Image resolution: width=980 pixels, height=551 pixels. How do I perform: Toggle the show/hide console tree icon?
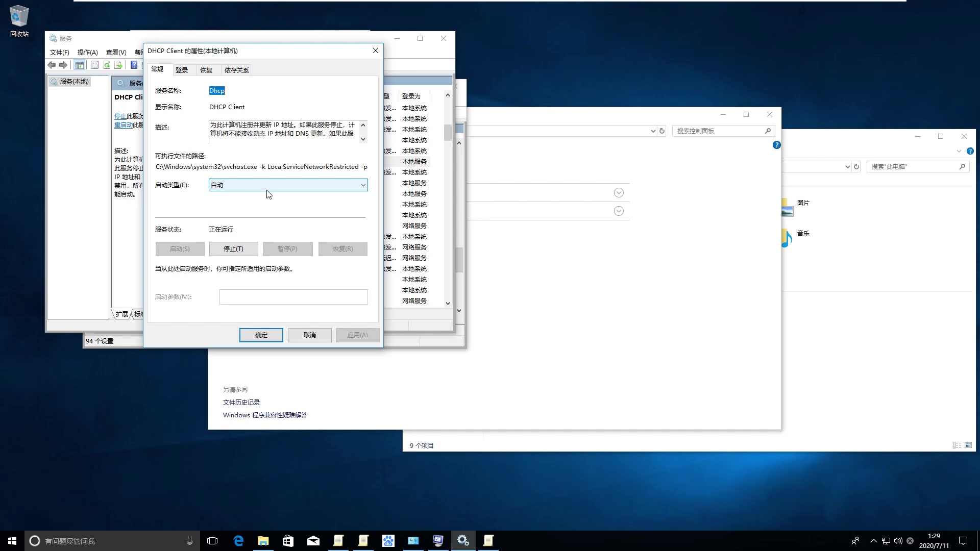point(79,65)
